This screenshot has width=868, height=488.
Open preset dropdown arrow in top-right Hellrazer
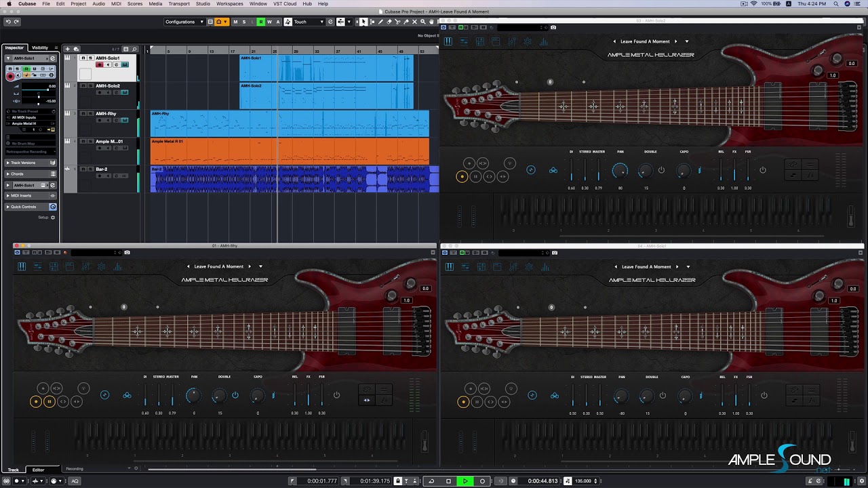[686, 41]
